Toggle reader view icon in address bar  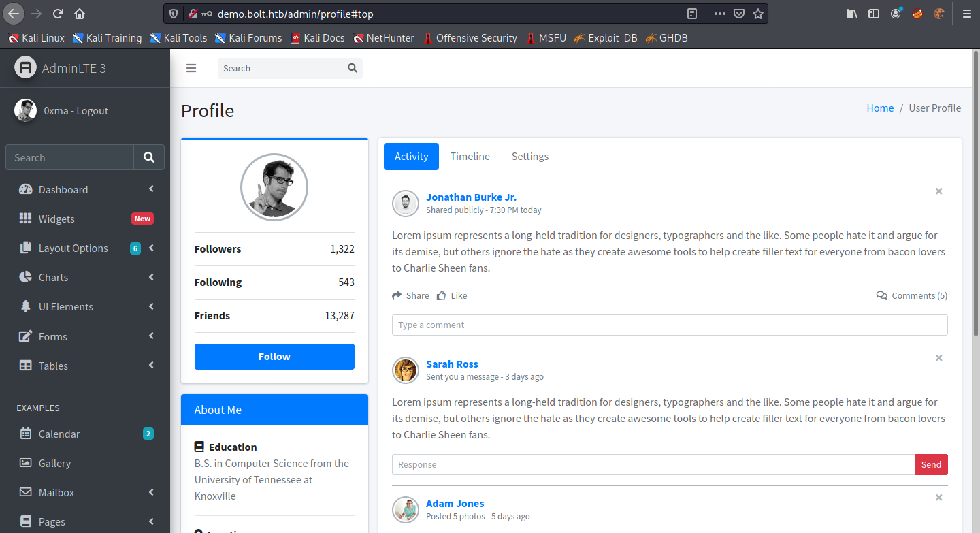[692, 14]
